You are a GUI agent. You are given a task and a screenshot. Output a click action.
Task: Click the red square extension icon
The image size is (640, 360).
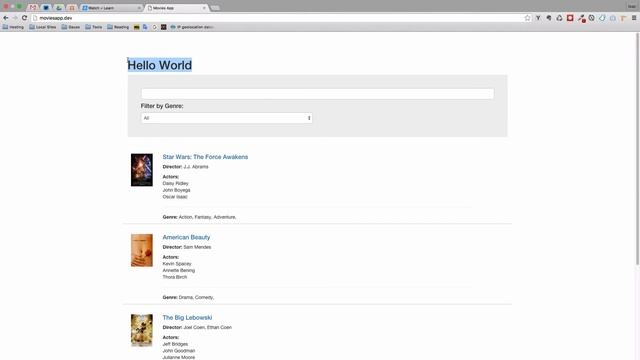(x=570, y=18)
